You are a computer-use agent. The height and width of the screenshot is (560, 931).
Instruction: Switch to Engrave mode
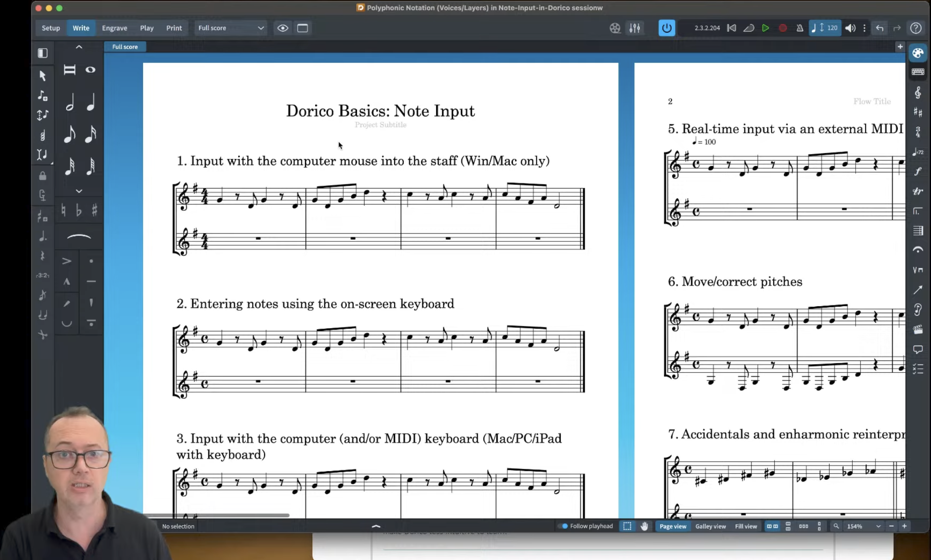(115, 28)
